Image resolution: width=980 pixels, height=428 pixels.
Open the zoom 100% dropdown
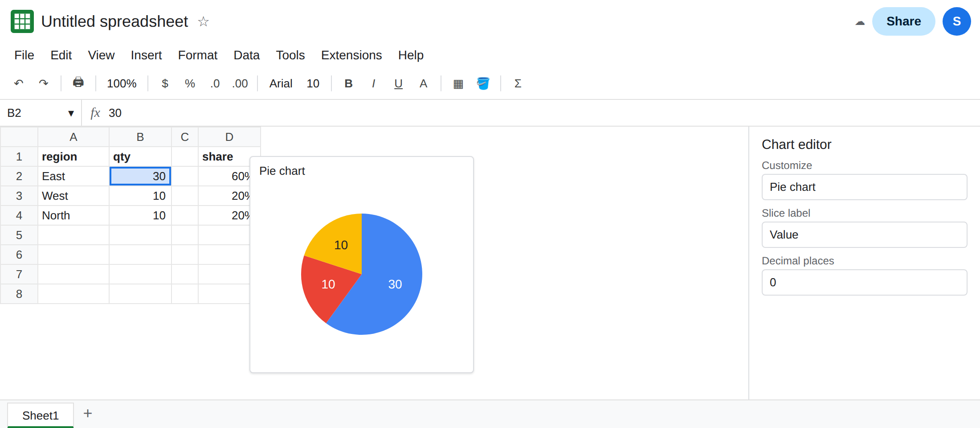(x=122, y=83)
